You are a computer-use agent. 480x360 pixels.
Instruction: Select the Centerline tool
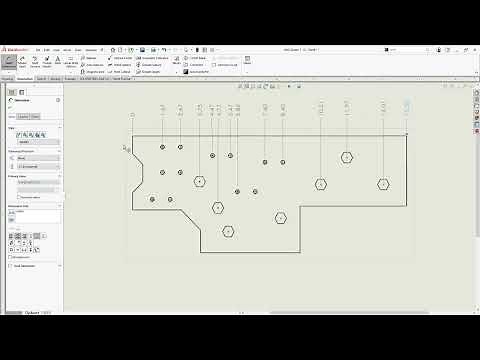[x=194, y=65]
